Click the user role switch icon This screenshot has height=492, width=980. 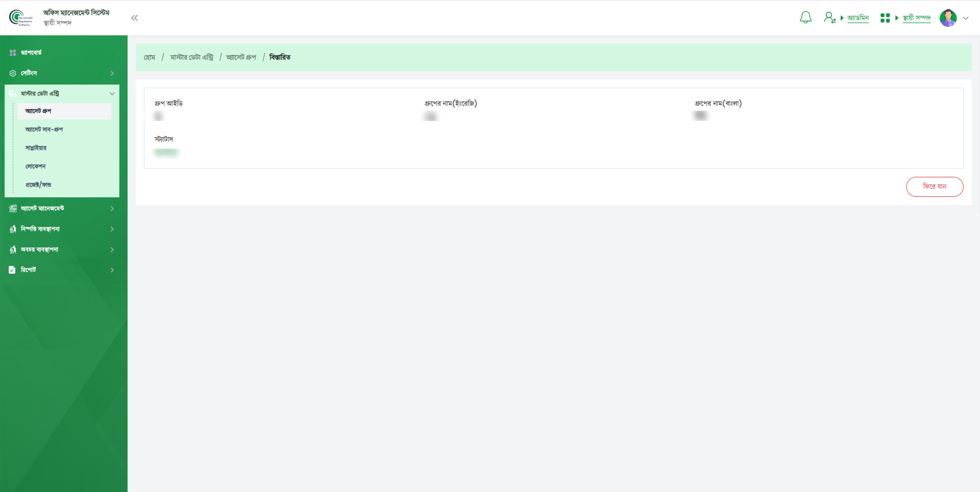[829, 18]
